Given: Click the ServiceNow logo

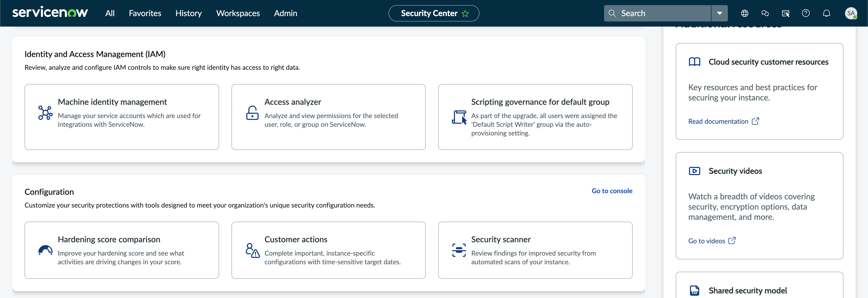Looking at the screenshot, I should click(50, 13).
